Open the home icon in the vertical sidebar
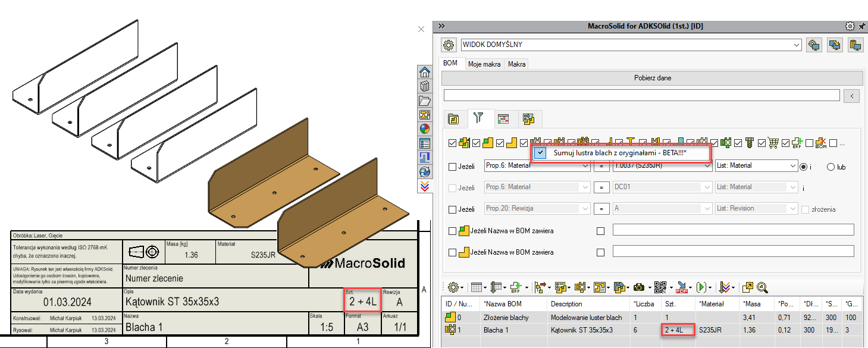Image resolution: width=868 pixels, height=348 pixels. click(x=425, y=72)
